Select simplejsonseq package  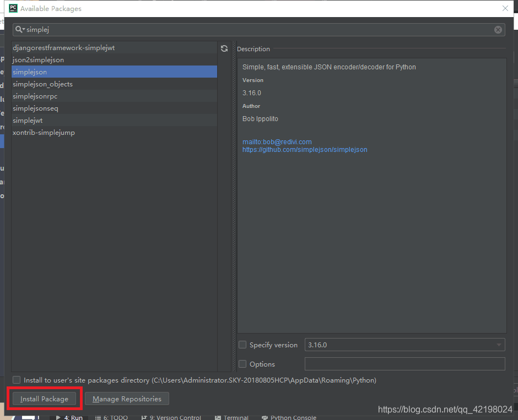point(114,108)
